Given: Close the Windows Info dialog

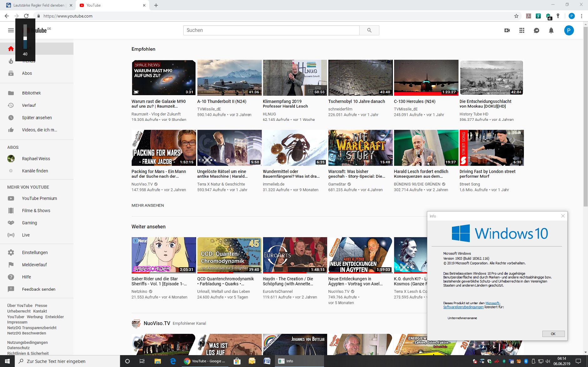Looking at the screenshot, I should pos(563,216).
